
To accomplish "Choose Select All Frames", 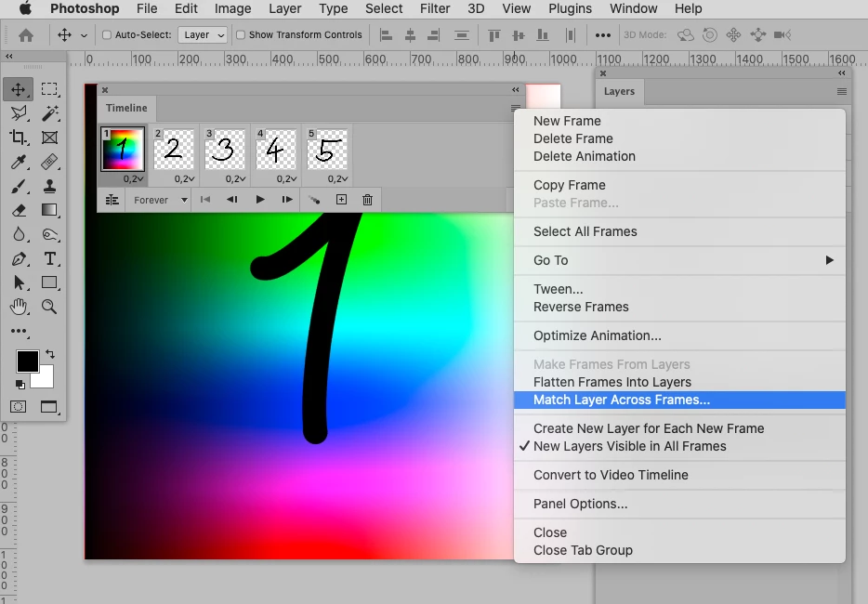I will click(x=679, y=231).
